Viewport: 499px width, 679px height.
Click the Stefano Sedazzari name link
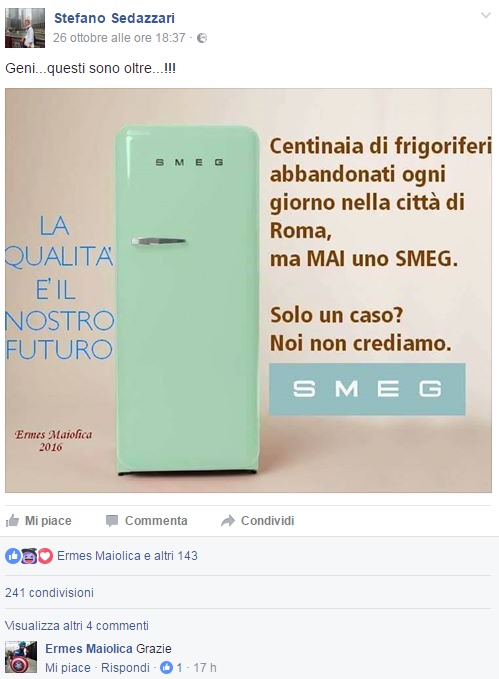[114, 18]
